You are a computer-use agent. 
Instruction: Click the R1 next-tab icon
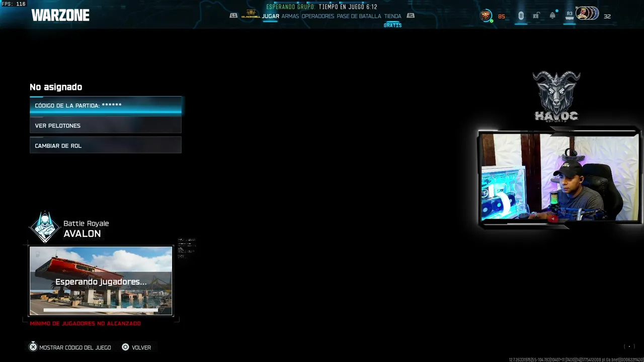[x=411, y=16]
